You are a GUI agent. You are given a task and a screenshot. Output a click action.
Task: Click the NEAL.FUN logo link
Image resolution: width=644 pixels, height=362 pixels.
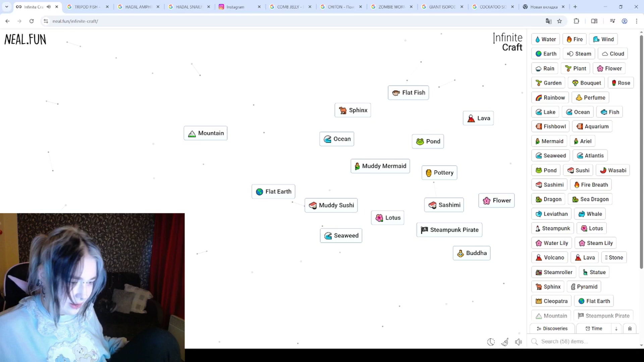tap(25, 40)
